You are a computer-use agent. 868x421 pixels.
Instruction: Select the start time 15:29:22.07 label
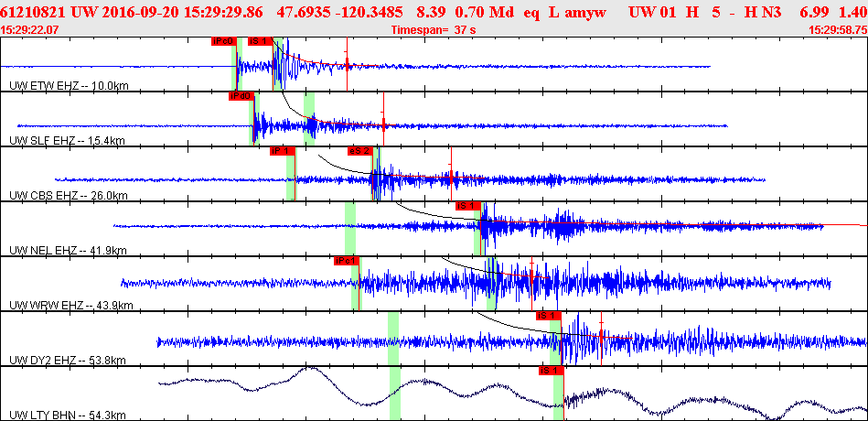pyautogui.click(x=30, y=30)
